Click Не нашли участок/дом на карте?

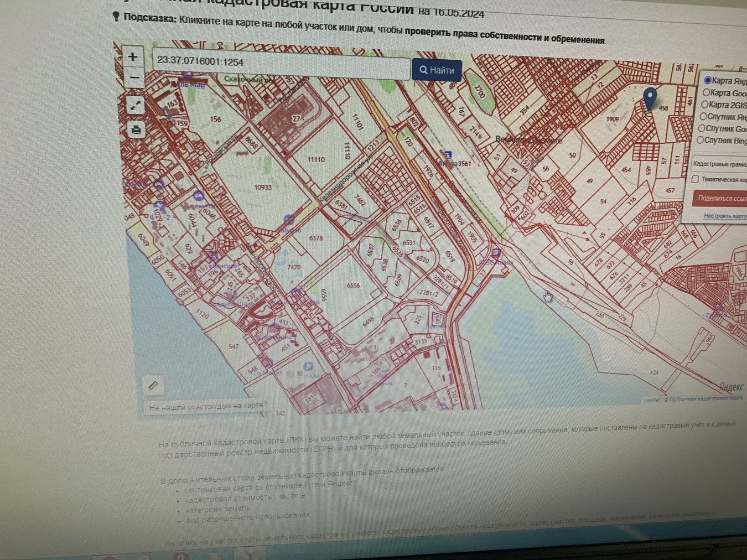point(208,407)
